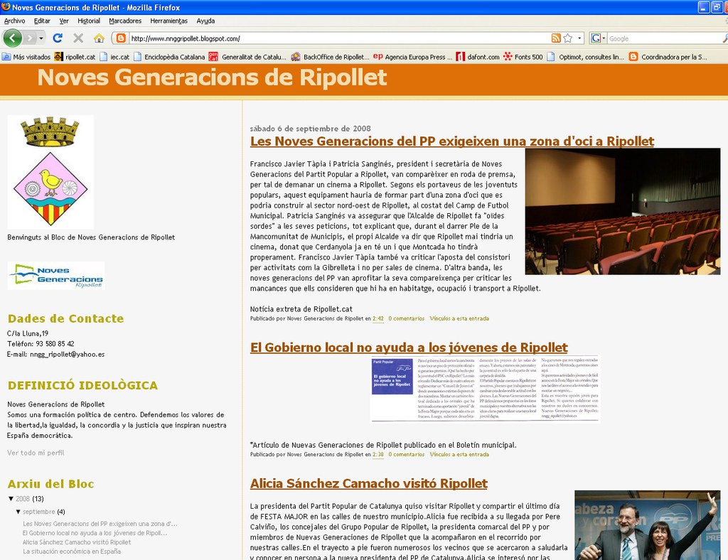Click the Stop loading X icon

click(78, 38)
